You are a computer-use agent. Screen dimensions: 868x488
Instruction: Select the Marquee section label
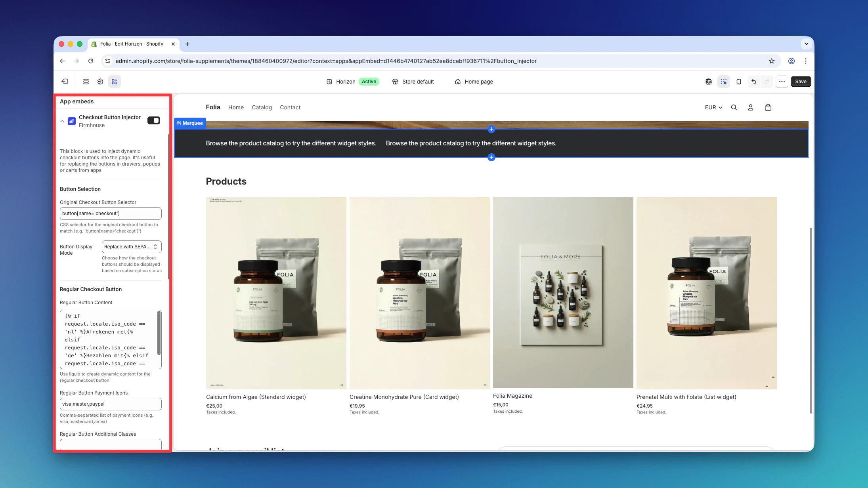[x=190, y=123]
